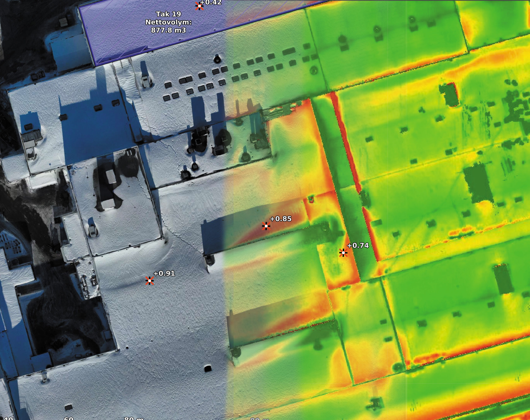Click the 60 scale bar label
This screenshot has height=420, width=530.
(x=69, y=418)
